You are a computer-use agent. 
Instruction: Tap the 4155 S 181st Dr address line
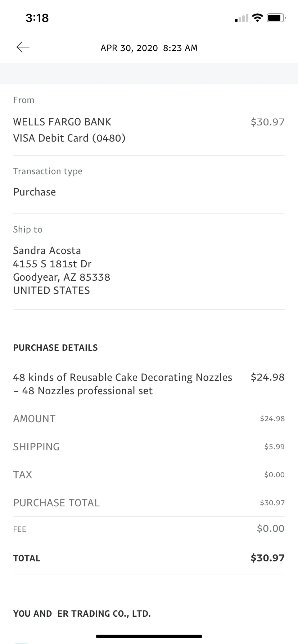click(x=52, y=264)
